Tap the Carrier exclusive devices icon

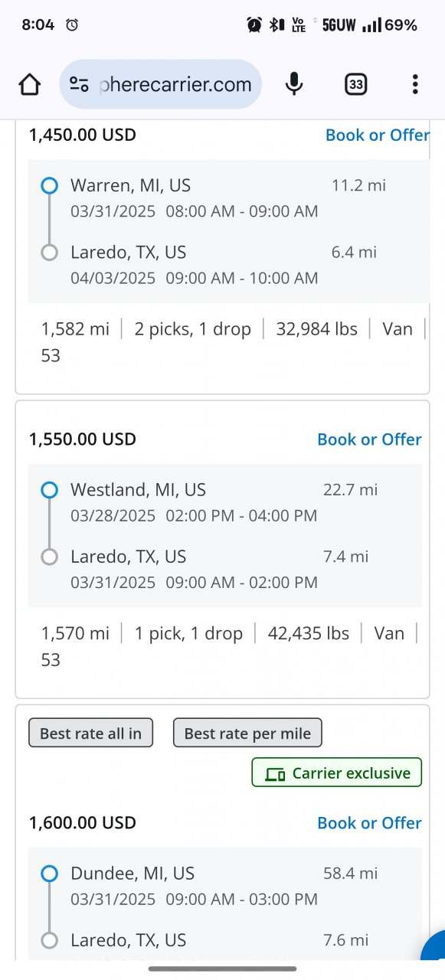275,774
